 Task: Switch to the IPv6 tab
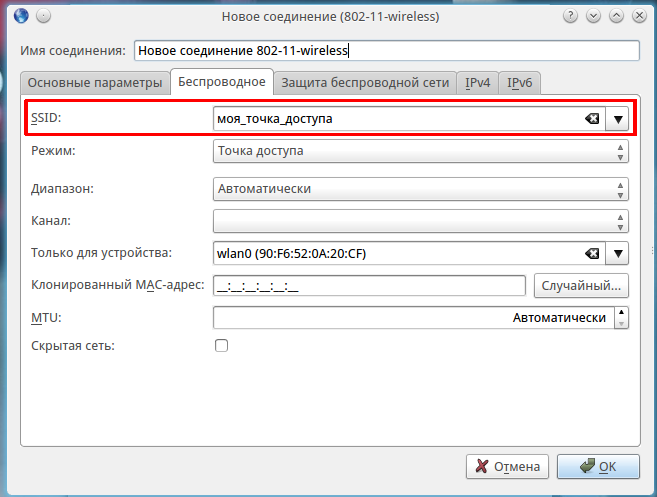click(520, 83)
